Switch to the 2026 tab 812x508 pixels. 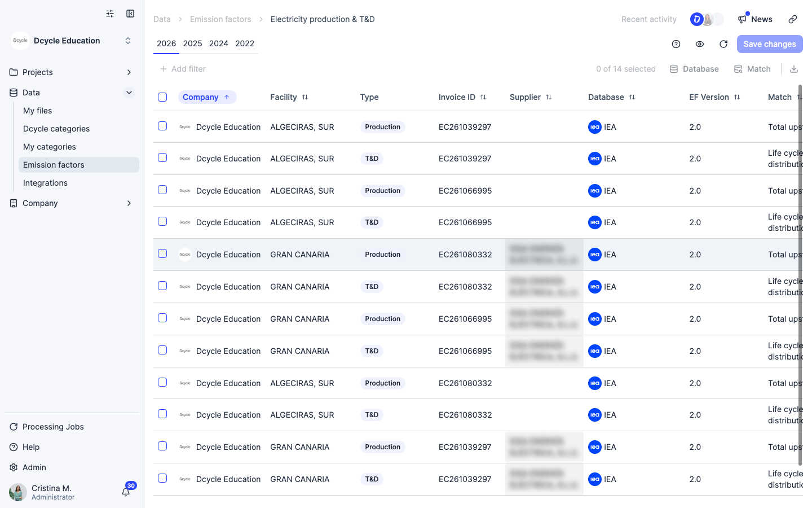click(x=166, y=43)
